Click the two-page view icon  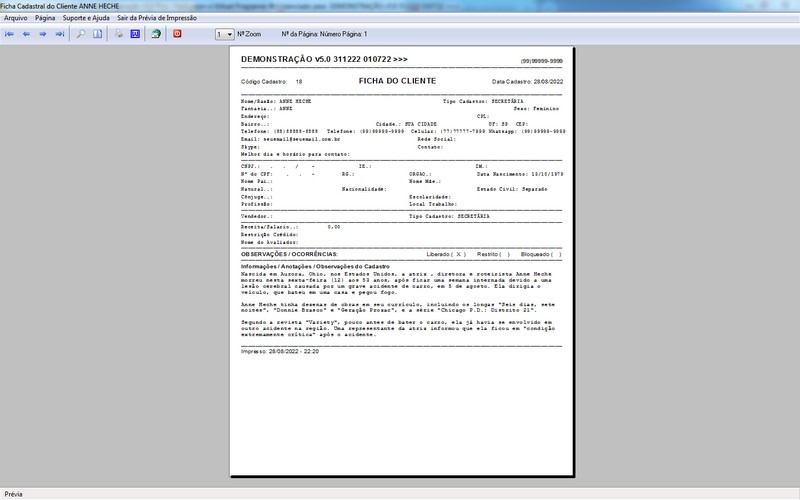[x=97, y=34]
